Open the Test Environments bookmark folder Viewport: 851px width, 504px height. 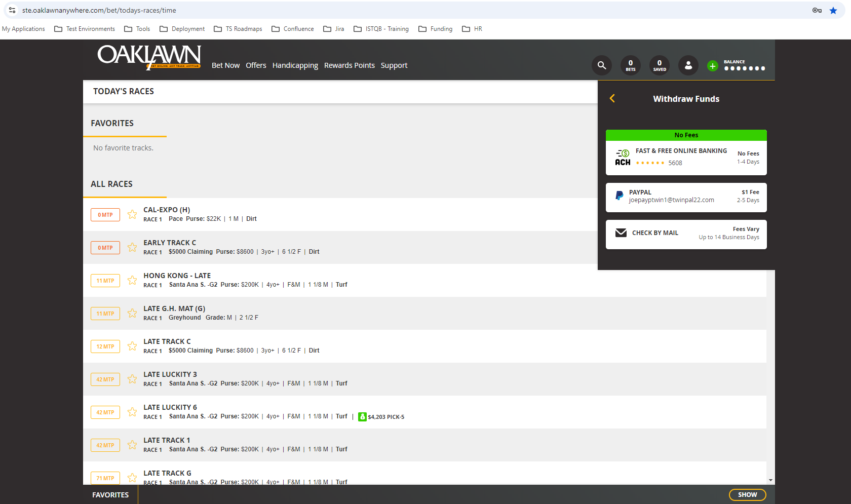85,29
